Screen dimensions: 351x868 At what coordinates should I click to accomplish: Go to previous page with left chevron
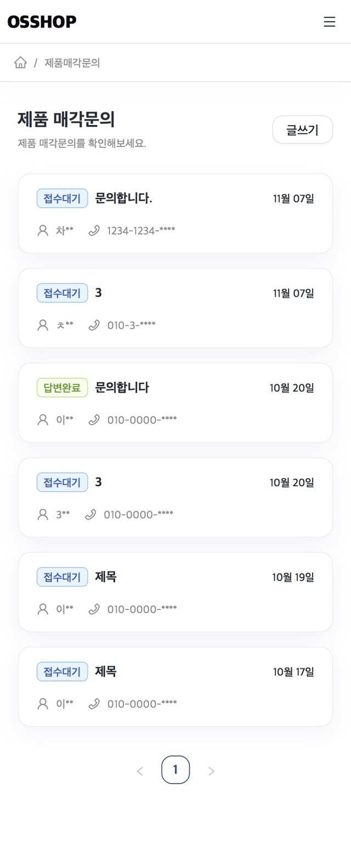point(140,771)
